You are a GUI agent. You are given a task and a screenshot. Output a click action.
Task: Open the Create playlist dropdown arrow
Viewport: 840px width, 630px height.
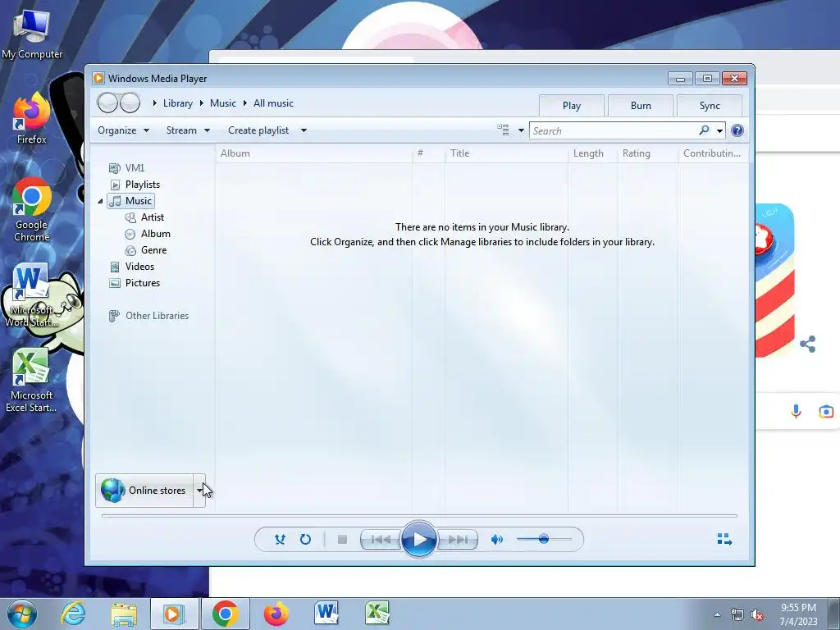click(304, 130)
